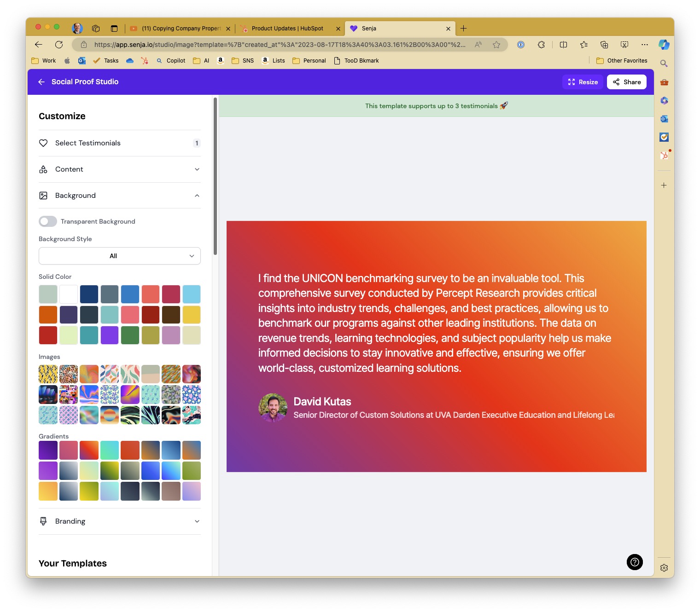700x612 pixels.
Task: Switch to Product Updates HubSpot tab
Action: point(287,29)
